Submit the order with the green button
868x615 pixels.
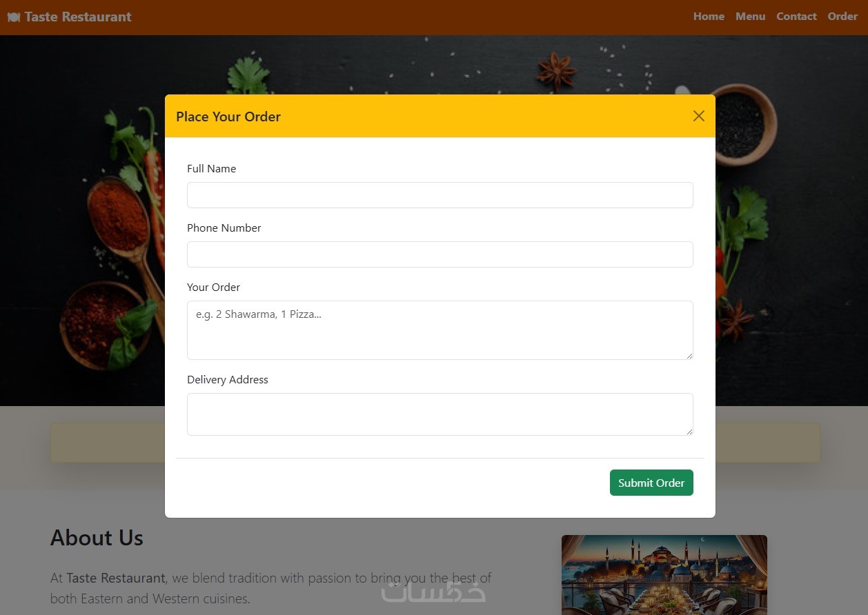651,483
